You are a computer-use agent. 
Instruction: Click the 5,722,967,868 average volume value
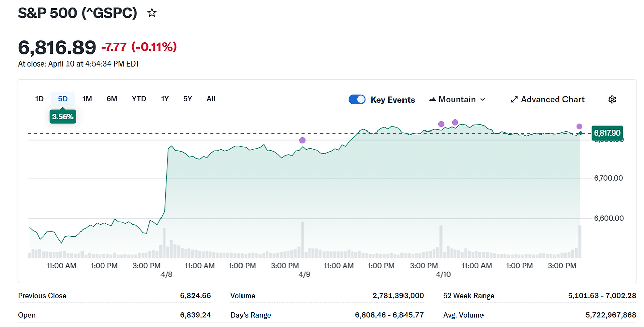pyautogui.click(x=611, y=315)
